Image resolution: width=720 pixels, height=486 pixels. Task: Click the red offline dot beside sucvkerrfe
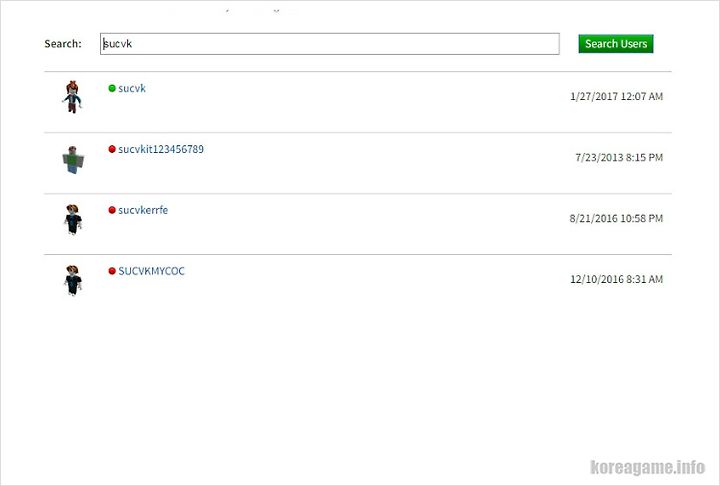(112, 210)
